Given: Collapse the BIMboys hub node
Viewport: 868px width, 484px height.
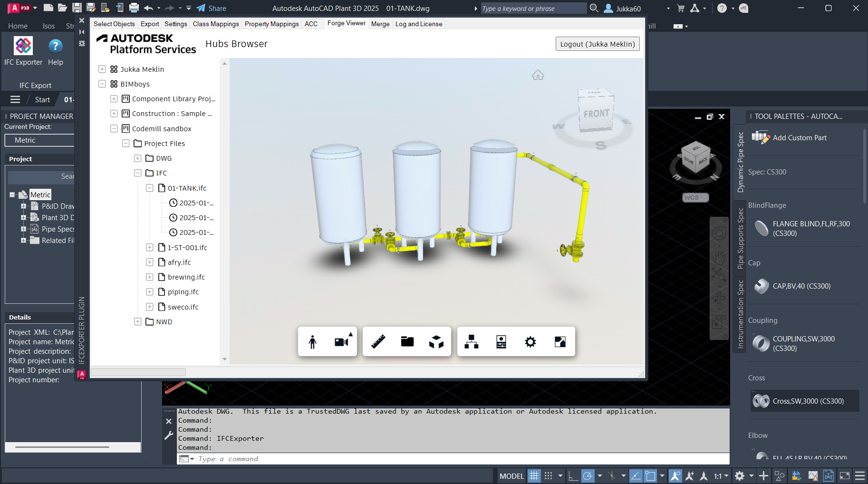Looking at the screenshot, I should pos(102,84).
